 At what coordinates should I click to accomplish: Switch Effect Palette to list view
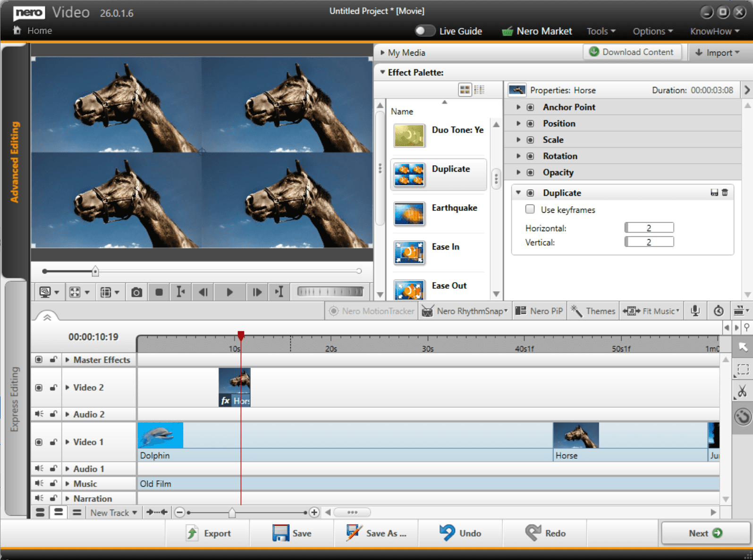click(479, 90)
